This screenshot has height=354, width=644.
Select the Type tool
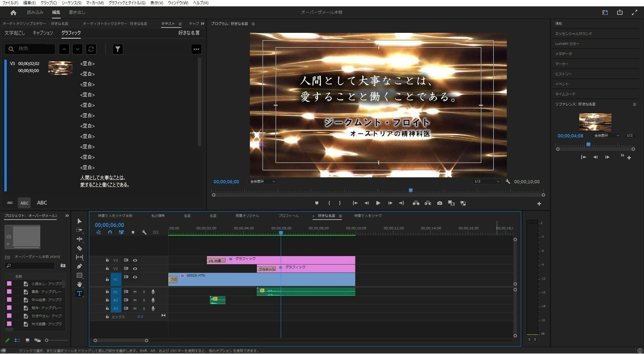click(79, 293)
